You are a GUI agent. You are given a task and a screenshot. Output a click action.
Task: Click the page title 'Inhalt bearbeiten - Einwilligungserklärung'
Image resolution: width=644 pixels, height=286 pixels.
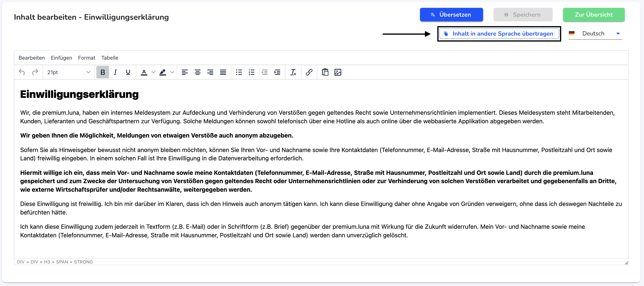click(x=91, y=17)
